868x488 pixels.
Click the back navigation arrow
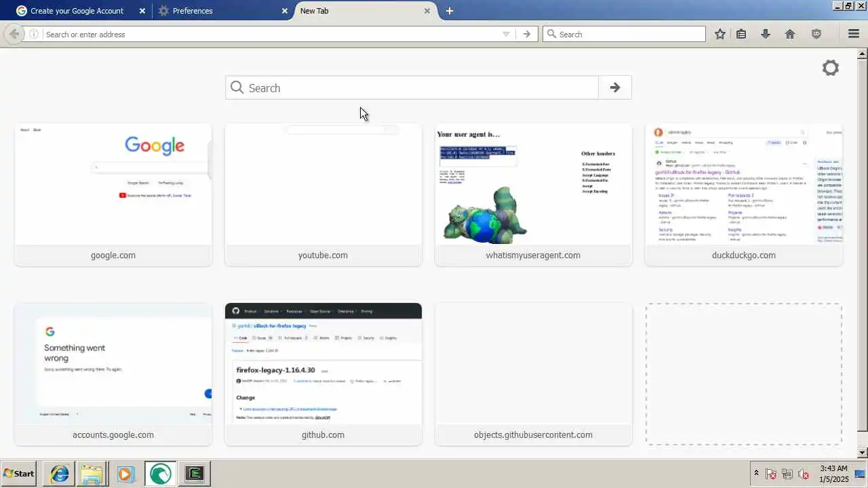pos(14,34)
